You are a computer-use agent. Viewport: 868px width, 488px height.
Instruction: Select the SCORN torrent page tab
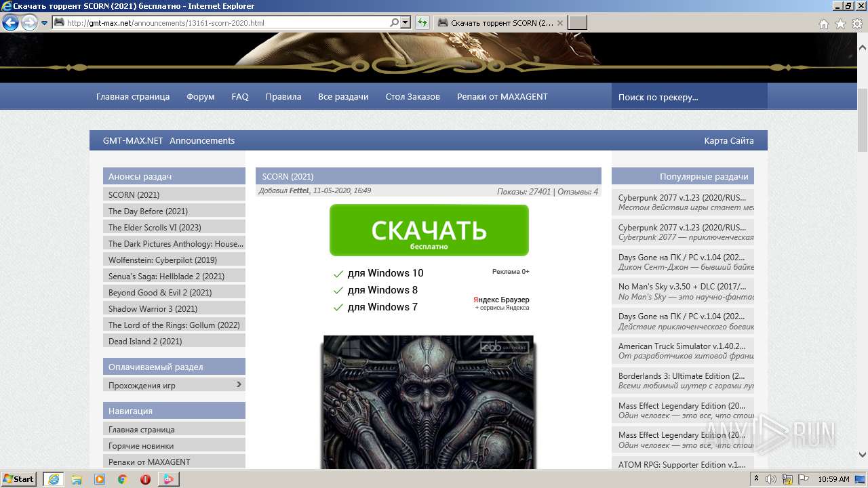(500, 23)
